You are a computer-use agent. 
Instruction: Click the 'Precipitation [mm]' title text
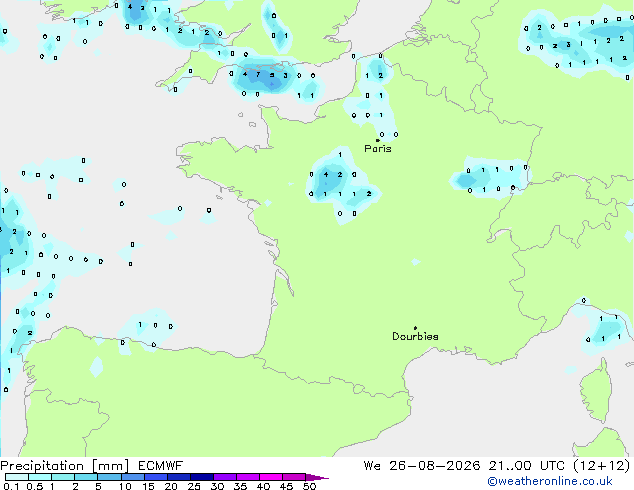(64, 466)
